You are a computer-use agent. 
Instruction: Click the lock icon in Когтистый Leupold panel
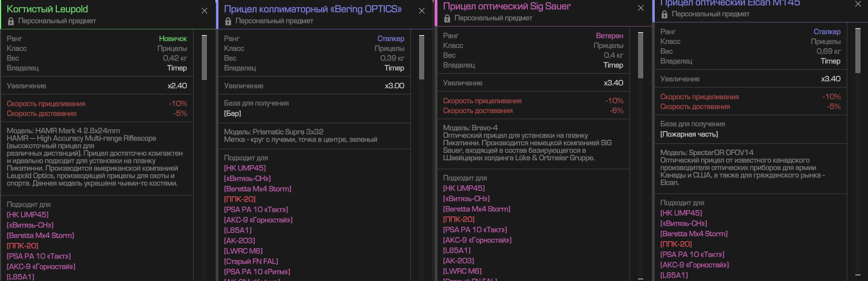pos(10,21)
